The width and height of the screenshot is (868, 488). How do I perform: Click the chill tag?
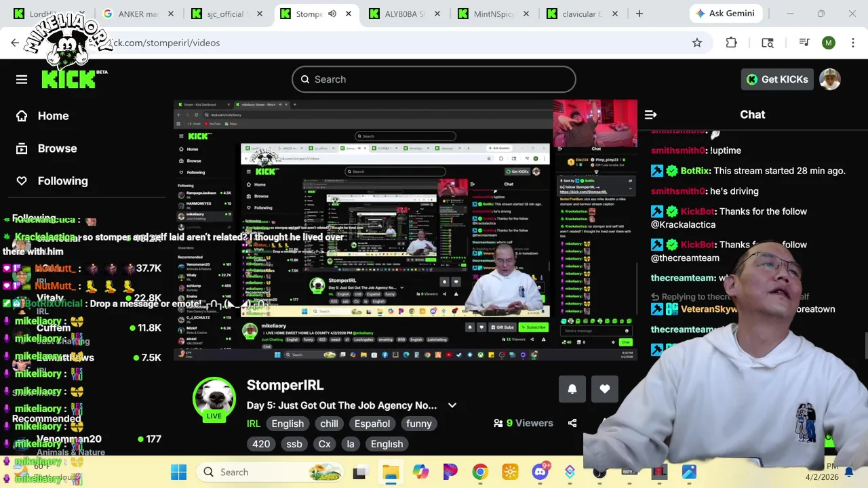coord(329,424)
